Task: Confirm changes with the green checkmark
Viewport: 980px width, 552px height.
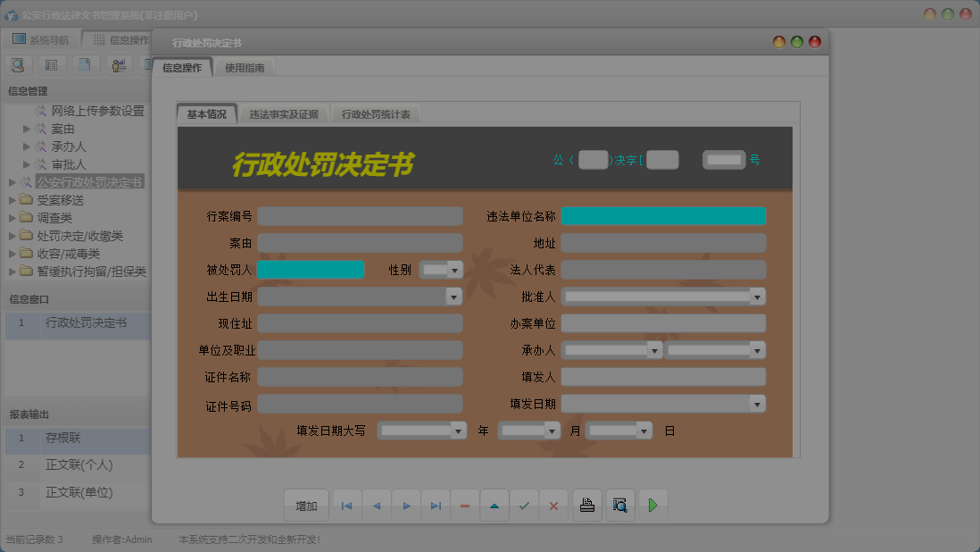Action: click(524, 506)
